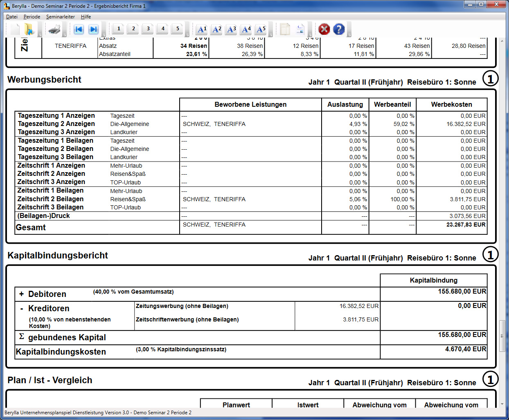
Task: Jump to last page with the right arrow icon
Action: pyautogui.click(x=93, y=29)
